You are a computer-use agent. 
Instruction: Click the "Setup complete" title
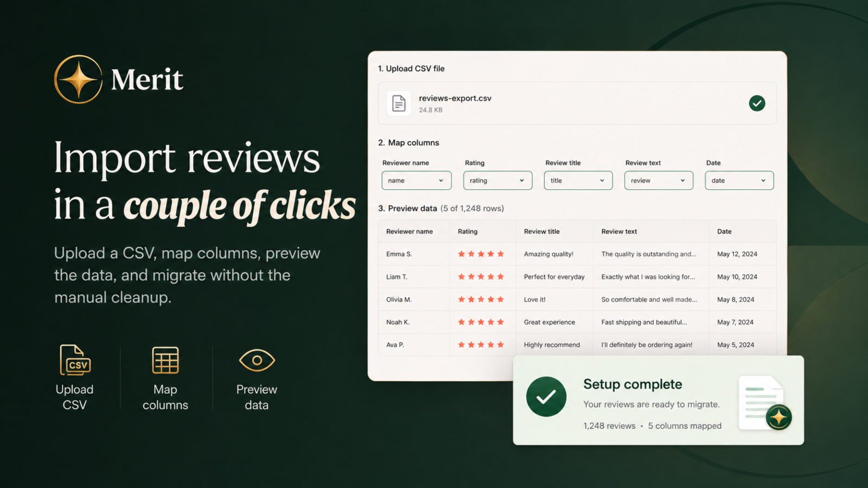(633, 384)
